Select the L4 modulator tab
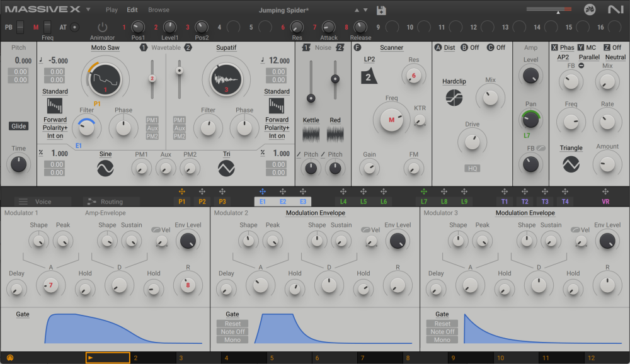 343,202
